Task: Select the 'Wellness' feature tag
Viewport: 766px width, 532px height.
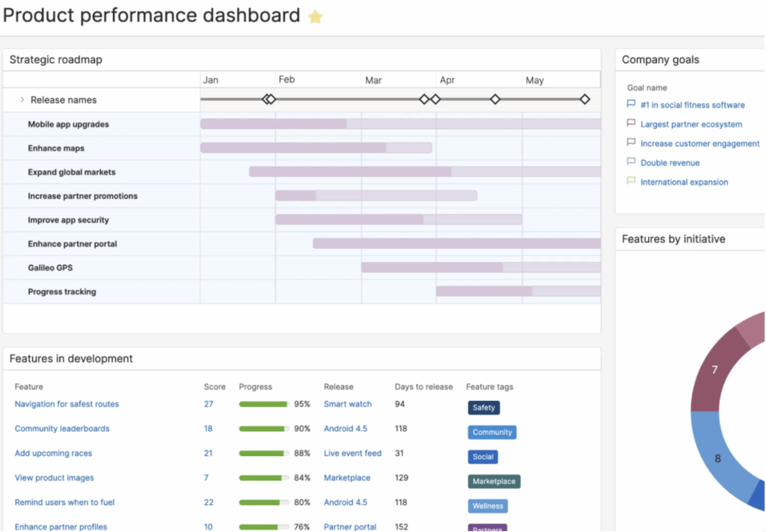Action: click(x=488, y=506)
